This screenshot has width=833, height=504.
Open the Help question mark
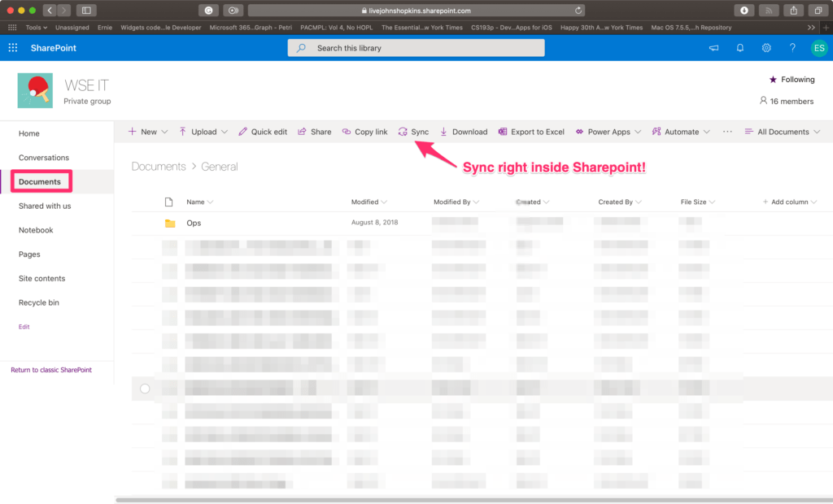(x=792, y=48)
